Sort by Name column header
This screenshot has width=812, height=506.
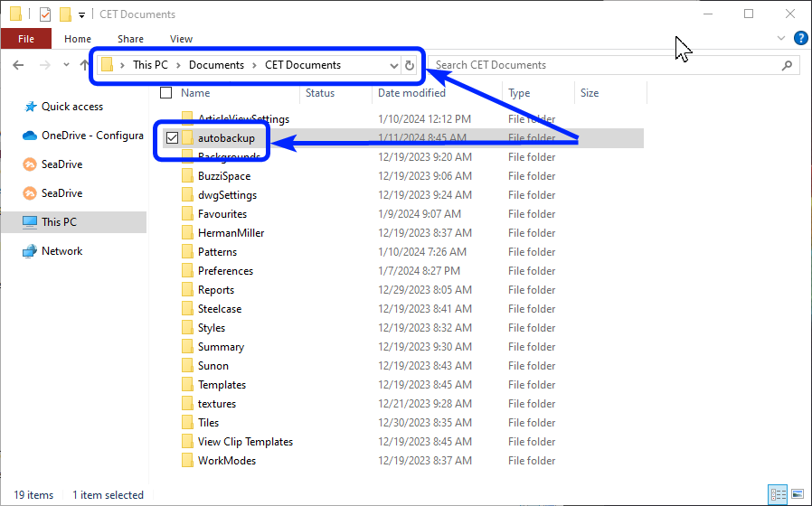coord(195,93)
